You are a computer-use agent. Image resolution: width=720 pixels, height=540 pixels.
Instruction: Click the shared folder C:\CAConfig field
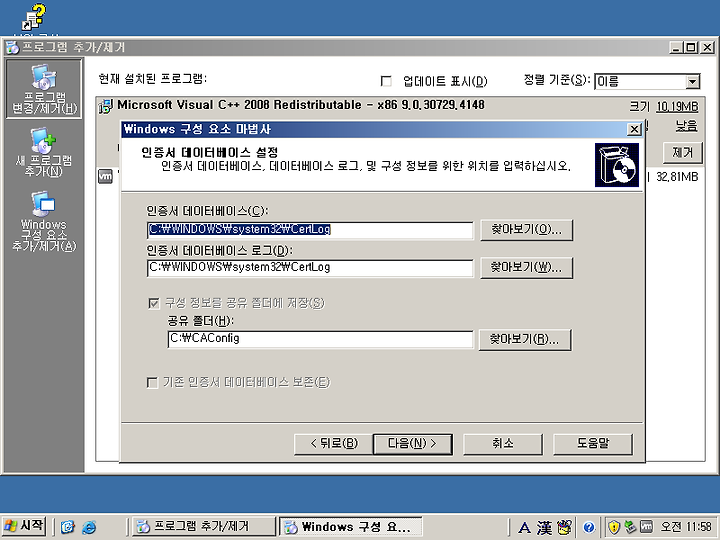click(x=320, y=339)
